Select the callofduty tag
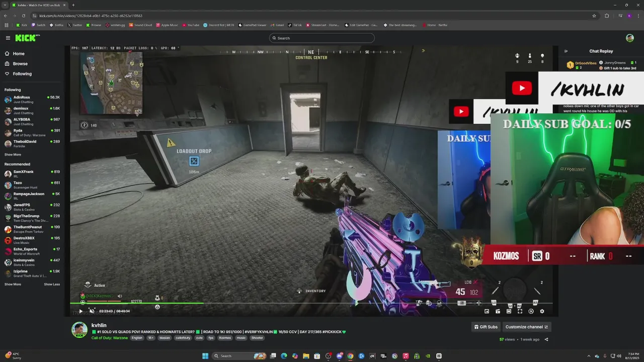644x362 pixels. 183,338
